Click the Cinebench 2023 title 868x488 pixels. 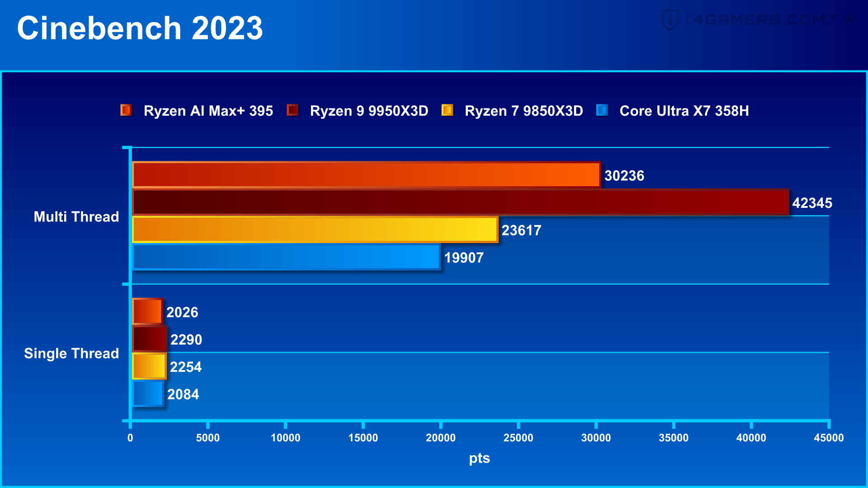[140, 28]
